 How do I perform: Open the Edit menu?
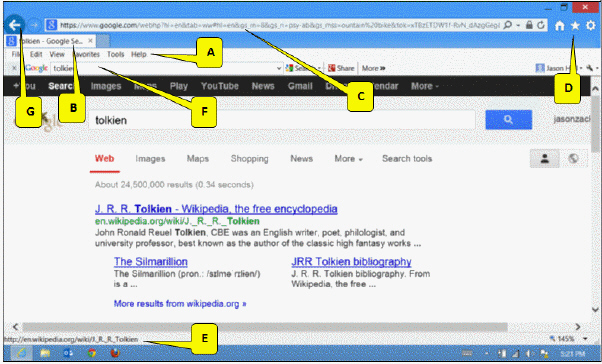(x=36, y=55)
